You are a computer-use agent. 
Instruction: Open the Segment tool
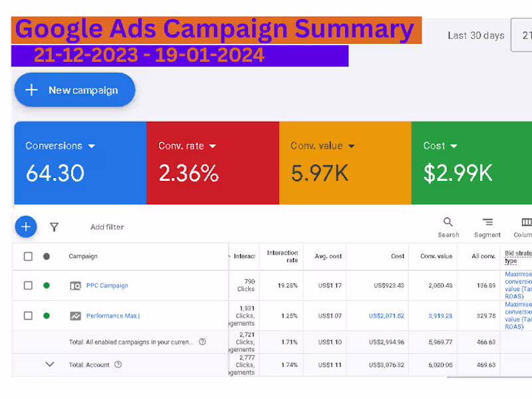coord(487,227)
